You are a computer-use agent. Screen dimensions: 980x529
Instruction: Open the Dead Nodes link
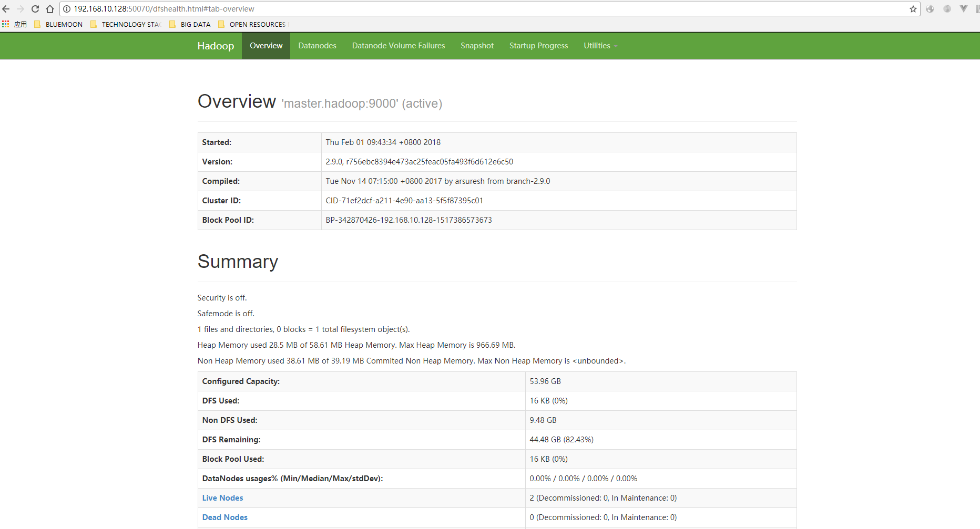(x=224, y=517)
